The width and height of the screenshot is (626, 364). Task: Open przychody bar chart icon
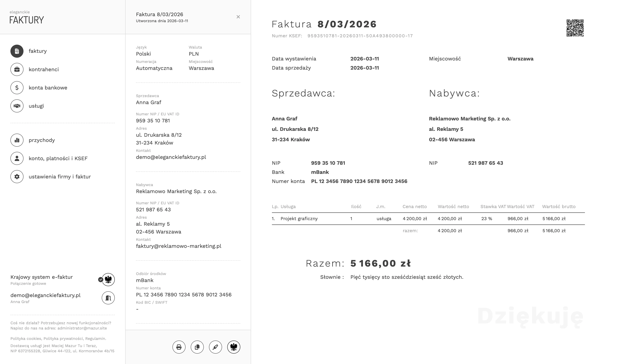(x=17, y=140)
